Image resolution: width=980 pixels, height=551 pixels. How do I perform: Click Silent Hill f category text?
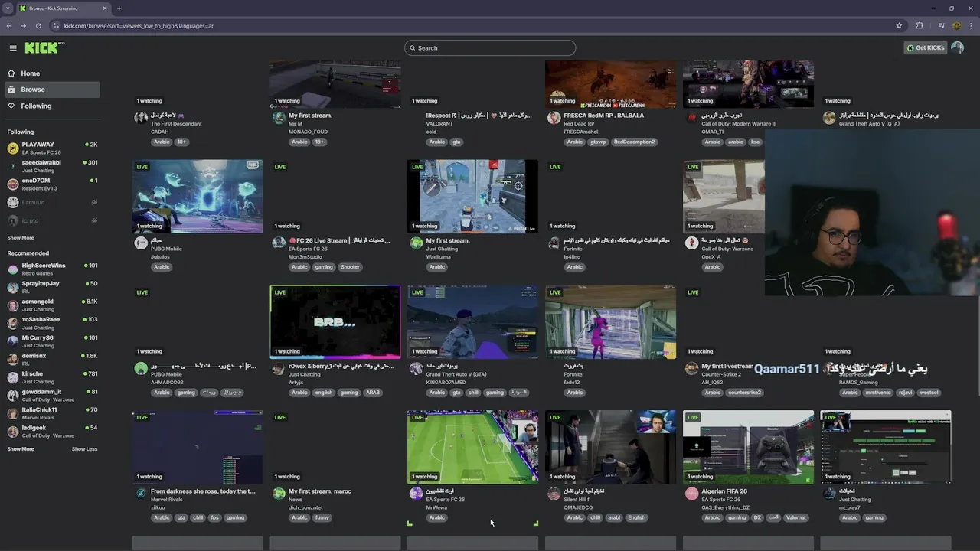[x=577, y=500]
